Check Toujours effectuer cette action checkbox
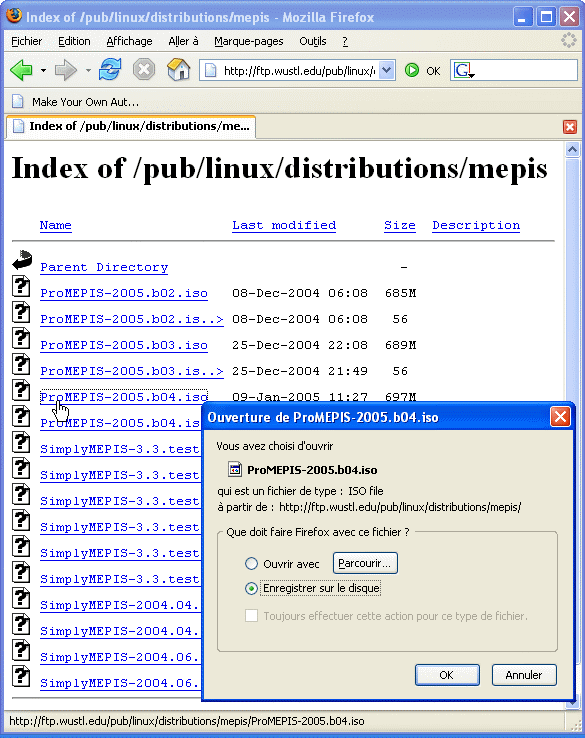 coord(251,616)
